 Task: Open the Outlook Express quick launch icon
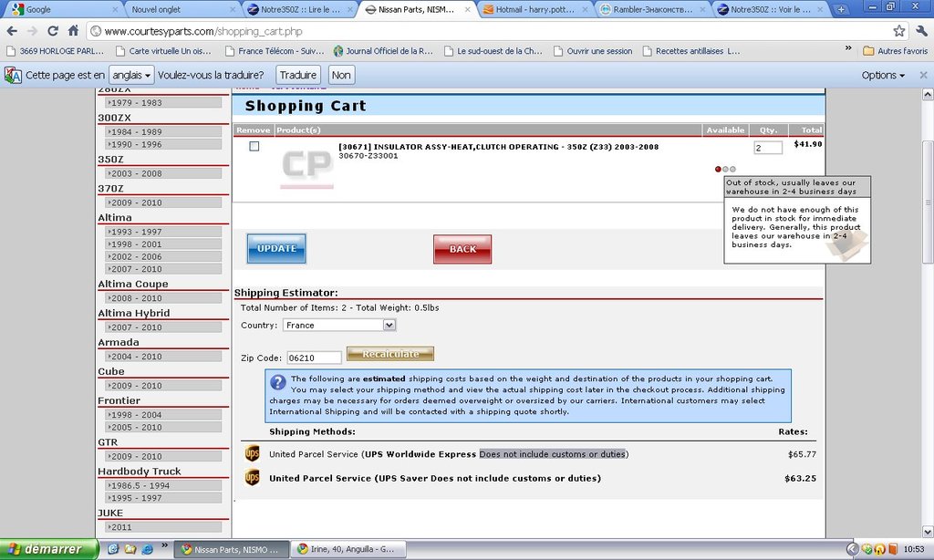(x=112, y=549)
